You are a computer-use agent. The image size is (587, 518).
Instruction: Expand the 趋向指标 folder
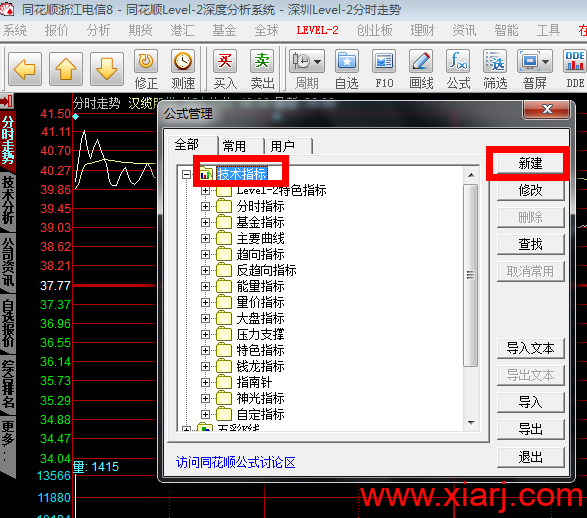tap(205, 254)
